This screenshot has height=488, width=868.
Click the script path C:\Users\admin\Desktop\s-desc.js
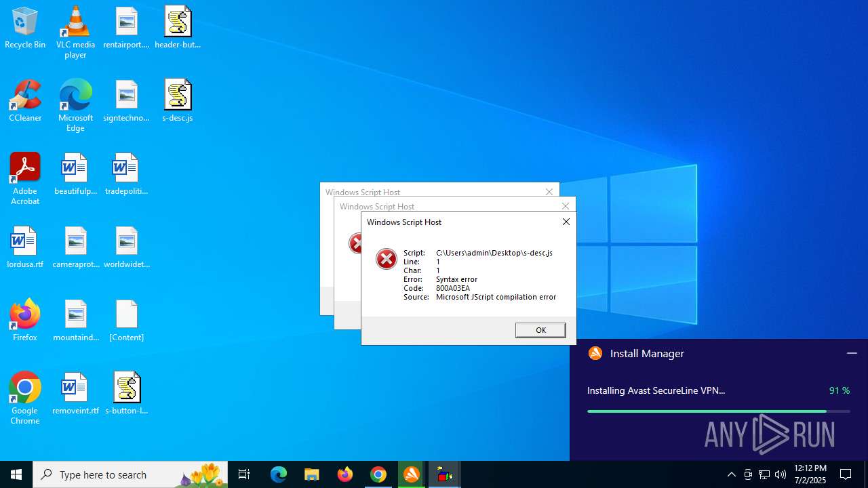coord(494,253)
